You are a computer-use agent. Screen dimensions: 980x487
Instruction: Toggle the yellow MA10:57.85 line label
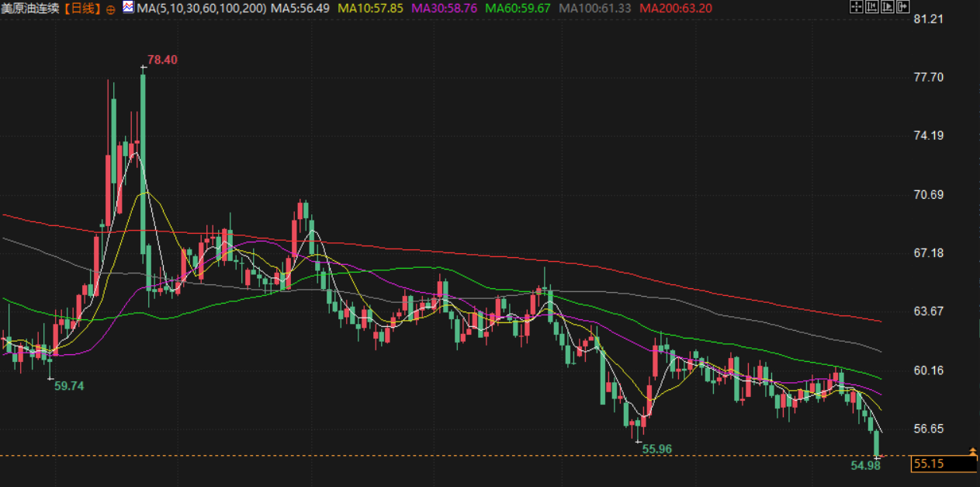(371, 9)
